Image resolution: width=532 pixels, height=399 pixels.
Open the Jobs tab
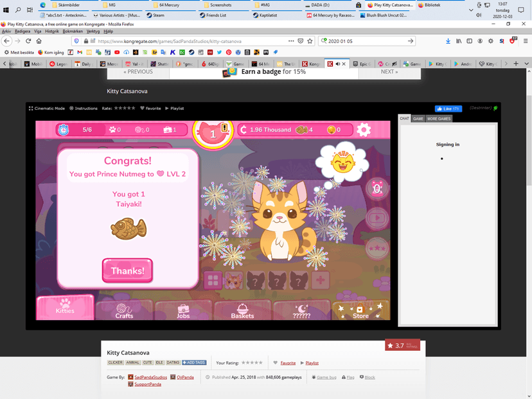pos(183,310)
